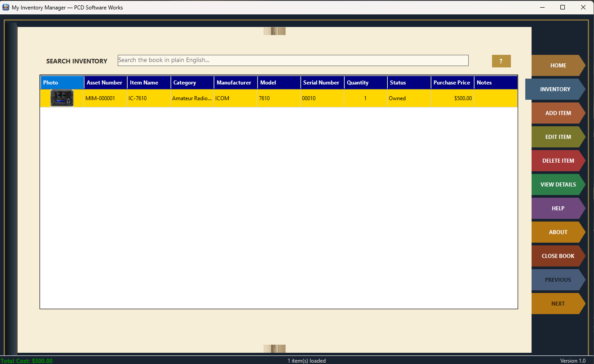Click the Total Cost: $500.00 status text
Viewport: 594px width, 364px height.
click(x=27, y=361)
